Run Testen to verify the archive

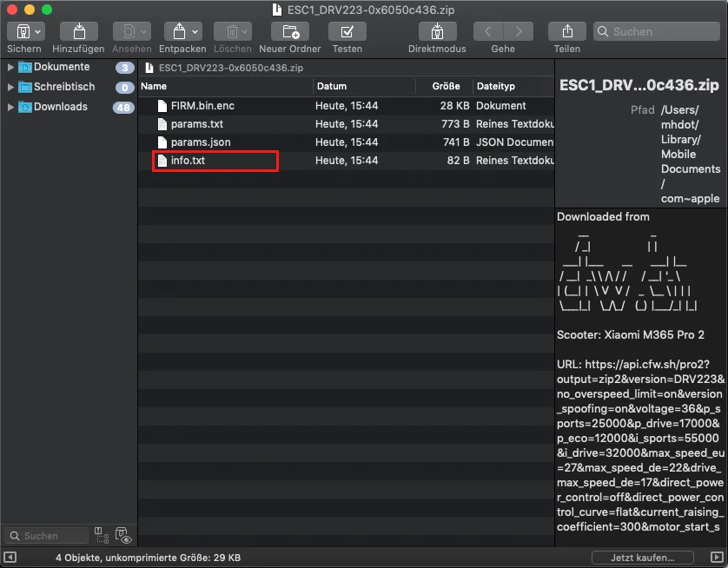click(x=347, y=31)
